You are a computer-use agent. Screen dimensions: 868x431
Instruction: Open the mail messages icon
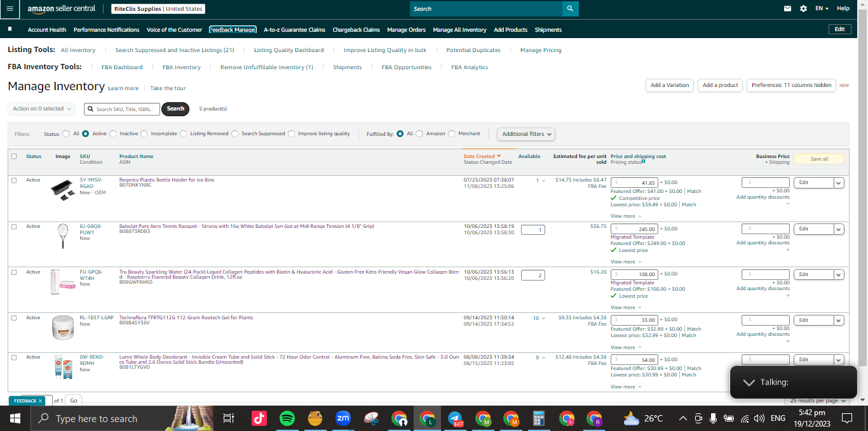point(788,9)
